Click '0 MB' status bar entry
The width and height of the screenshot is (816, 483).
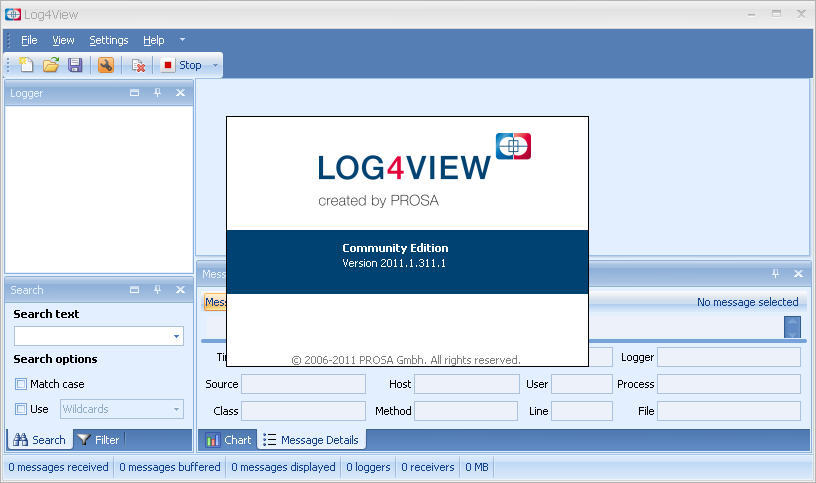coord(477,467)
